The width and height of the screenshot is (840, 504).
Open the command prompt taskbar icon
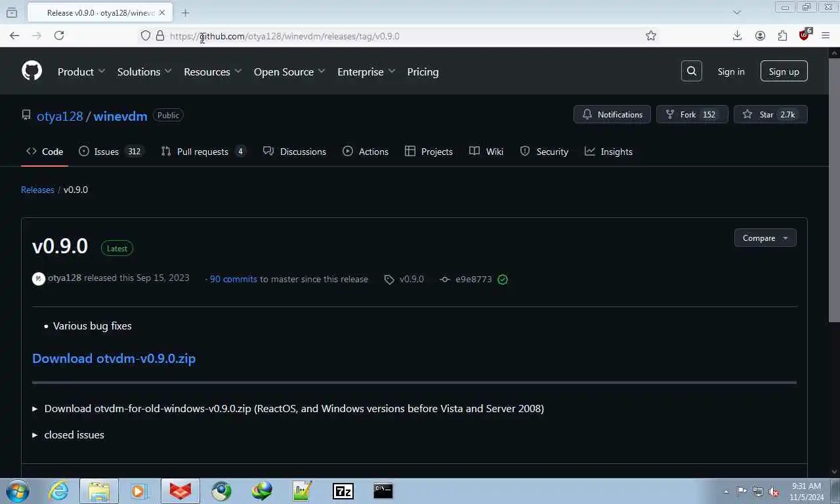(x=383, y=491)
